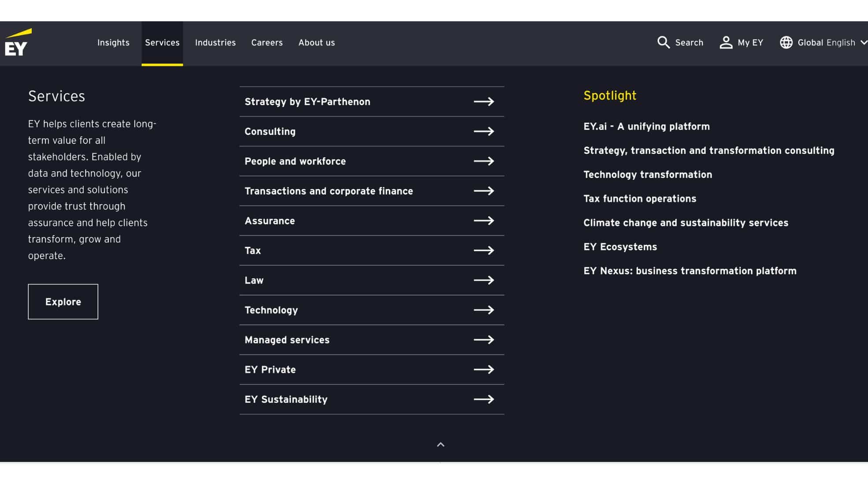Open EY Nexus business transformation platform
The height and width of the screenshot is (485, 868).
690,271
